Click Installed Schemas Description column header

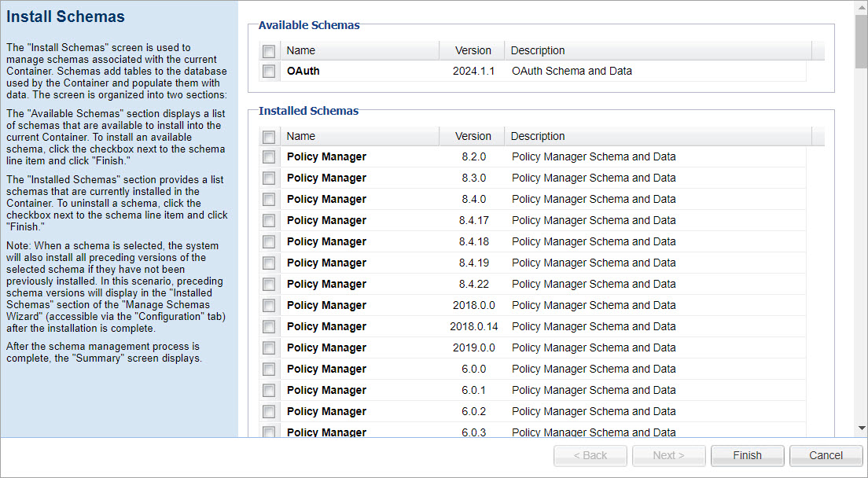pyautogui.click(x=657, y=136)
